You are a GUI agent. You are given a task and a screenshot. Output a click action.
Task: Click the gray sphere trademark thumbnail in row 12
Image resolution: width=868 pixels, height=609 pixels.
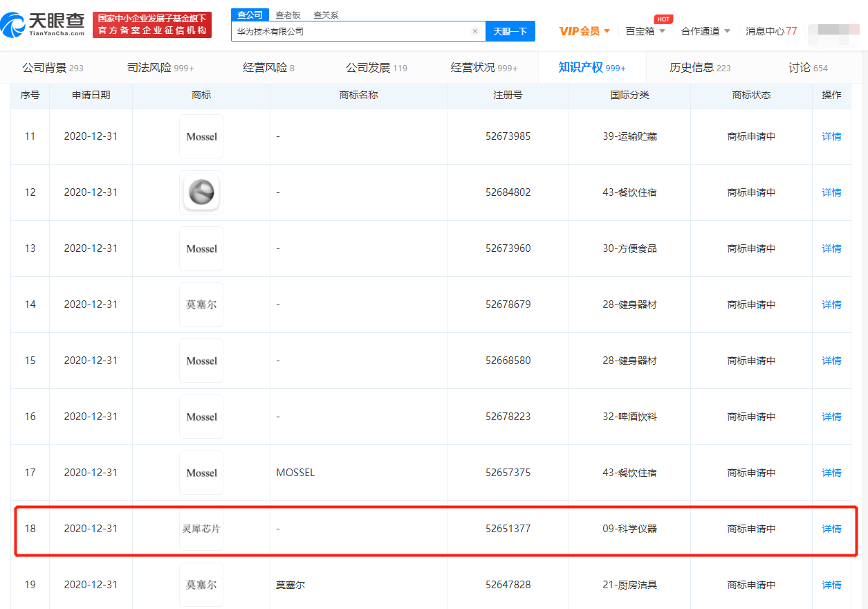(201, 192)
